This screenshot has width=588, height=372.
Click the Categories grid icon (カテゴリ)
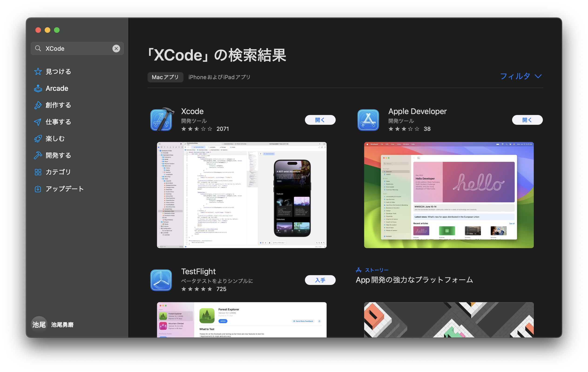click(38, 172)
